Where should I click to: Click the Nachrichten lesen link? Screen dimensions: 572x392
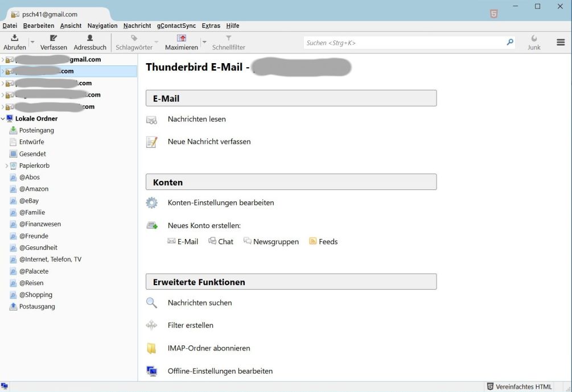click(x=196, y=119)
